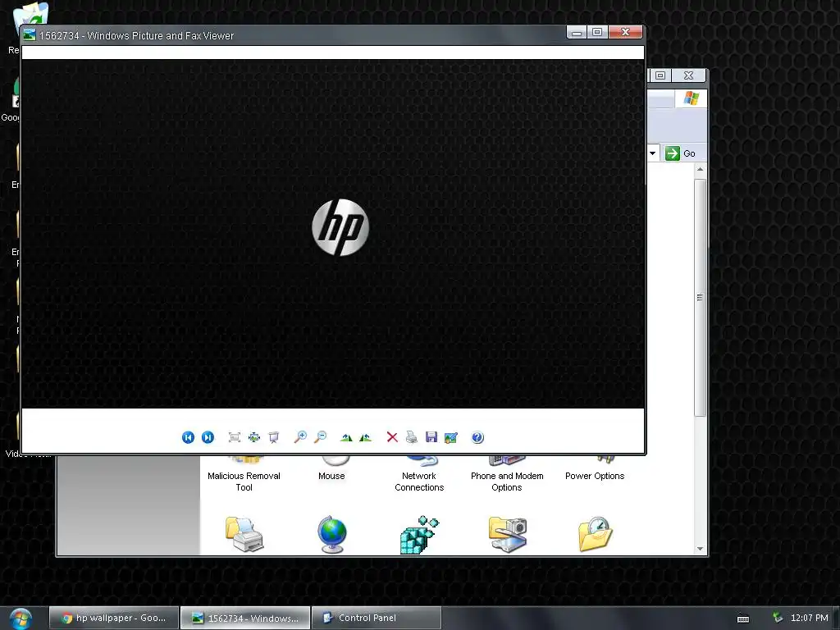Print the current picture
The height and width of the screenshot is (630, 840).
click(412, 437)
